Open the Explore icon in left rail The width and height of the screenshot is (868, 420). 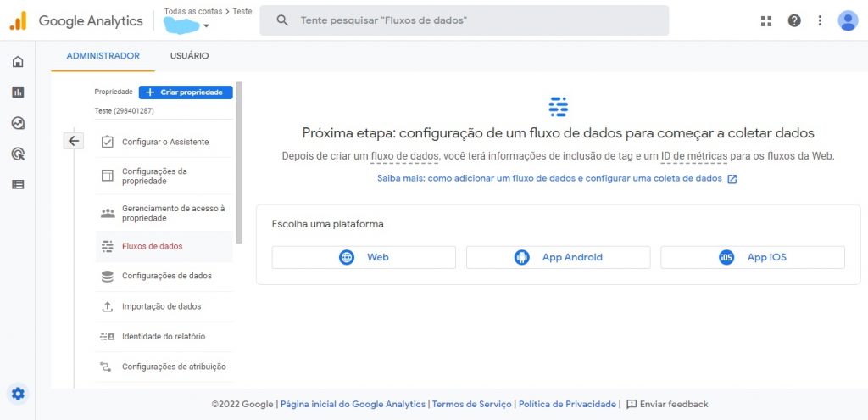[18, 123]
